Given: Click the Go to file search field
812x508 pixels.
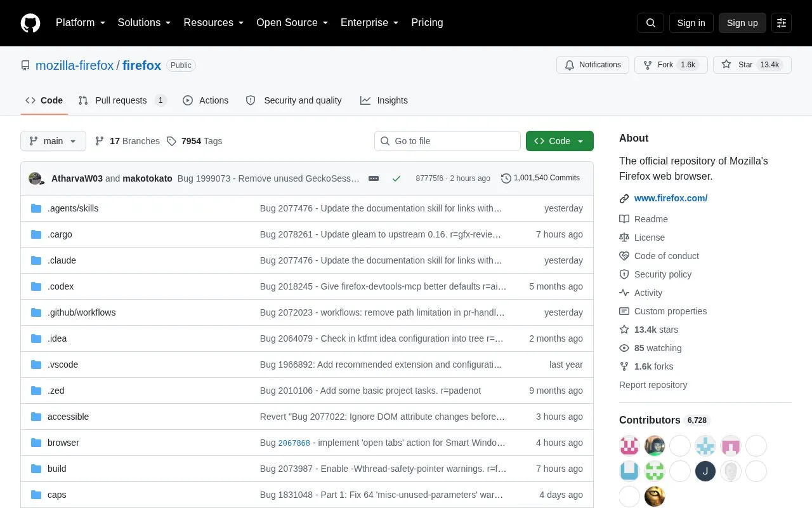Looking at the screenshot, I should coord(447,141).
